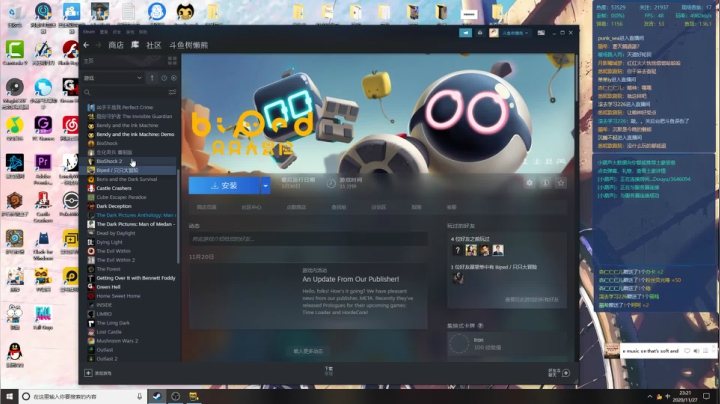Open friends and chat icon at bottom right

pyautogui.click(x=566, y=373)
